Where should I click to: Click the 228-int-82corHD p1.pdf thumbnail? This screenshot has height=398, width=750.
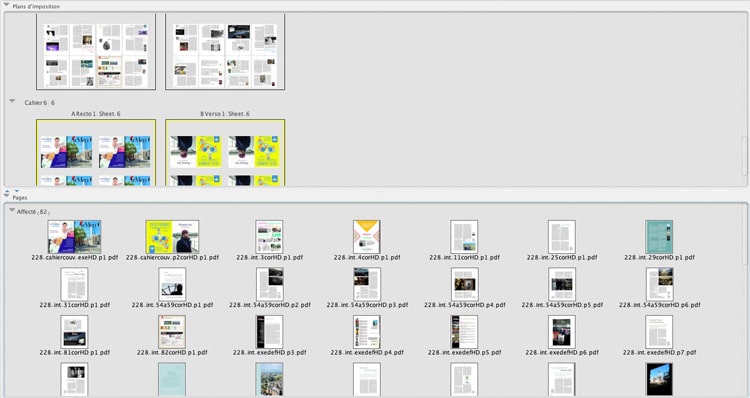(x=172, y=332)
